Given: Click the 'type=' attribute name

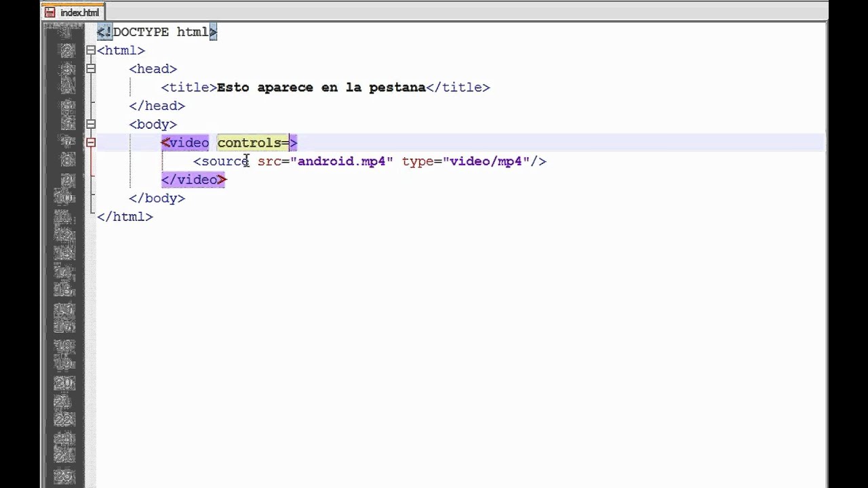Looking at the screenshot, I should point(422,161).
